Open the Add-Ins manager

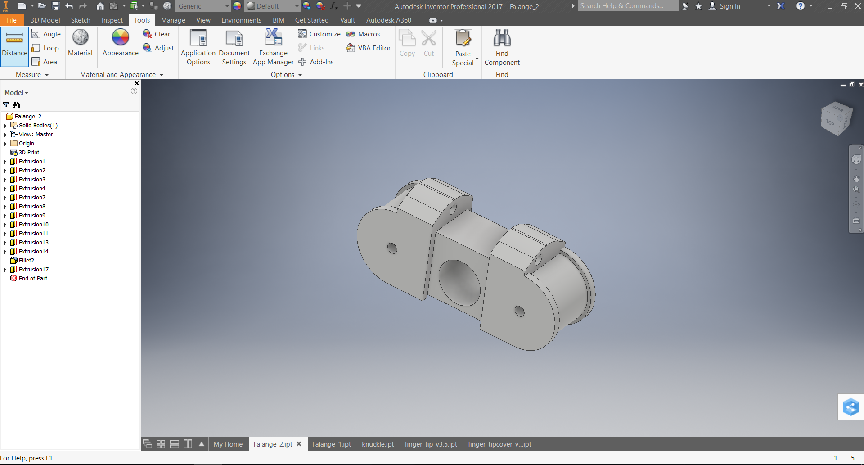click(315, 62)
